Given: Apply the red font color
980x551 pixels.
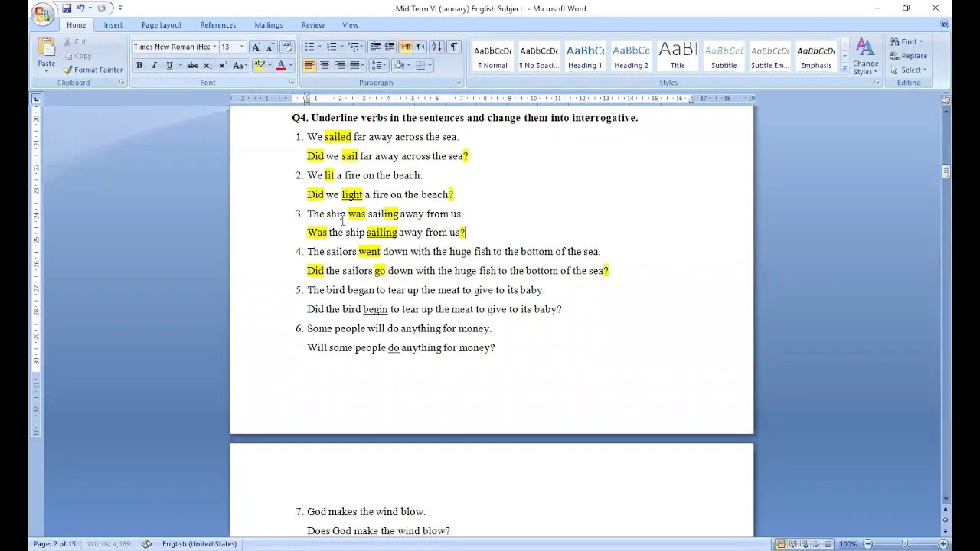Looking at the screenshot, I should tap(281, 66).
